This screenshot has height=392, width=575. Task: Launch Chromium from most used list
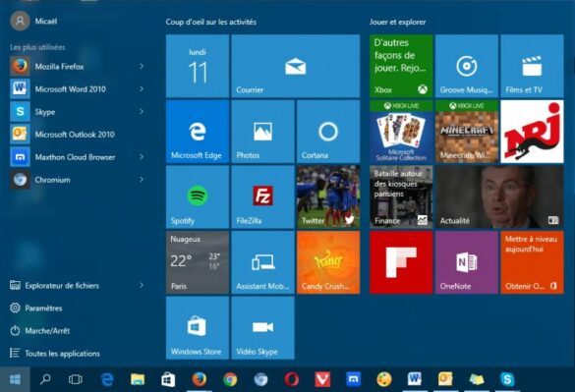[77, 180]
